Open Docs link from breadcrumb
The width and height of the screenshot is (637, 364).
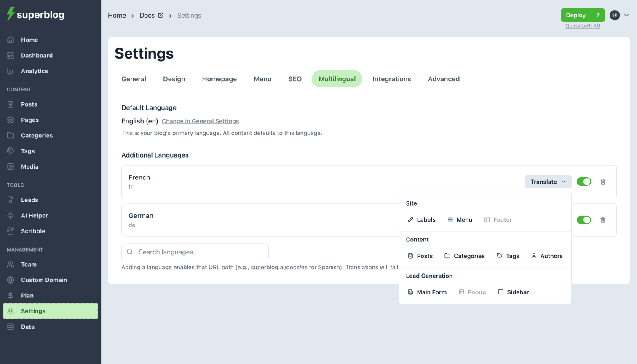coord(147,15)
